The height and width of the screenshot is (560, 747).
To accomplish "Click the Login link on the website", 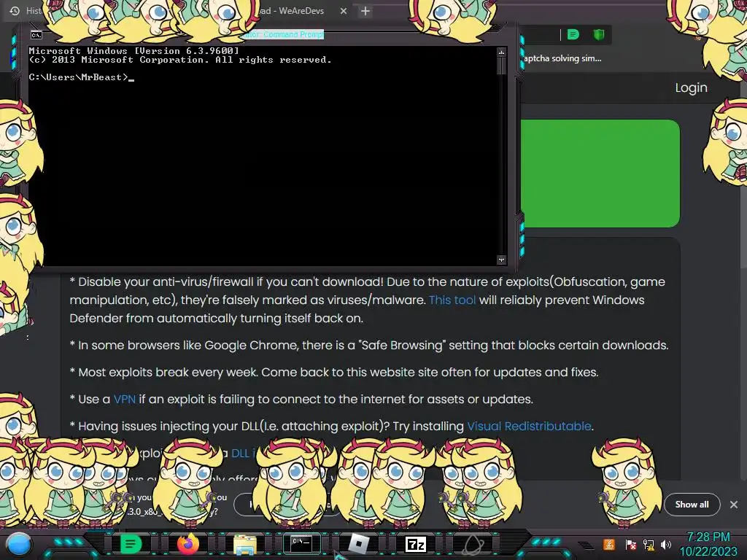I will pyautogui.click(x=692, y=87).
